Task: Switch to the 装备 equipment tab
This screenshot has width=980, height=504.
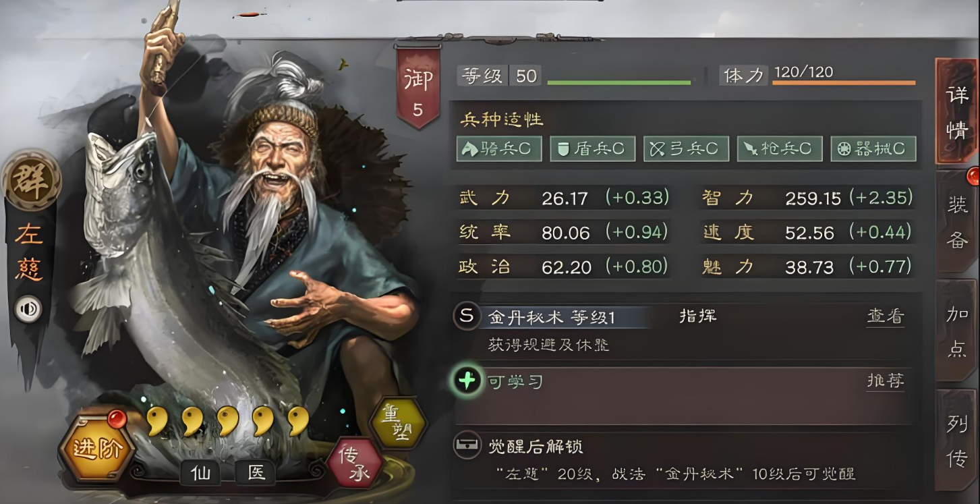Action: click(x=957, y=223)
